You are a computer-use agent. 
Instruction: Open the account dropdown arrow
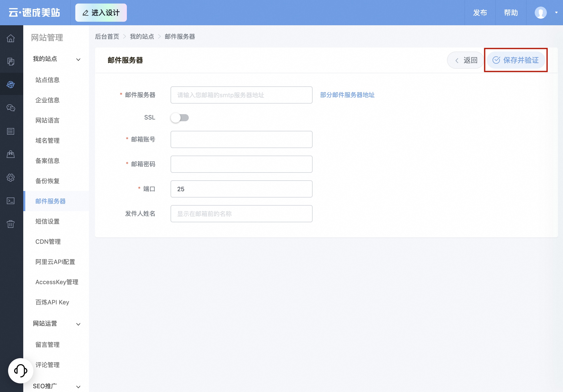pos(556,13)
